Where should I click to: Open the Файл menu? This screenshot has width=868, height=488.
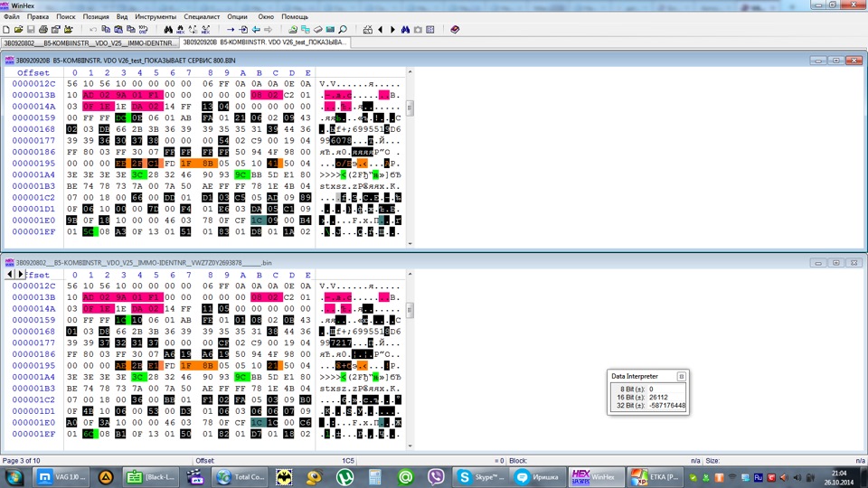(x=11, y=16)
